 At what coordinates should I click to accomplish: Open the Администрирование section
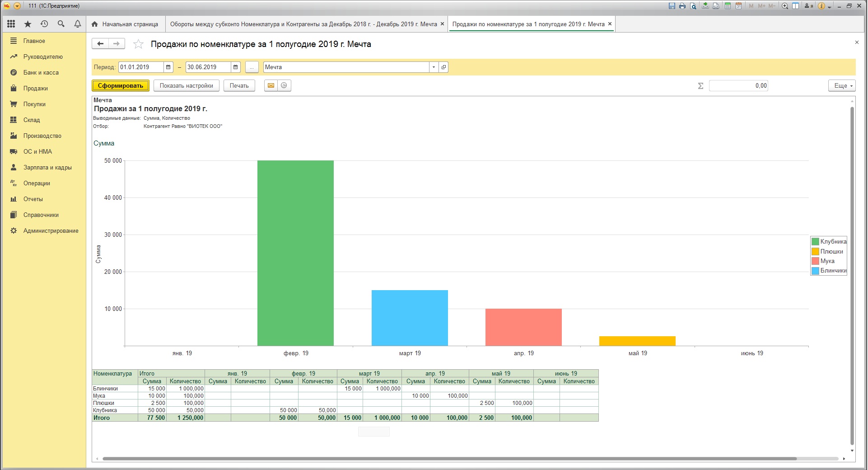pos(51,230)
